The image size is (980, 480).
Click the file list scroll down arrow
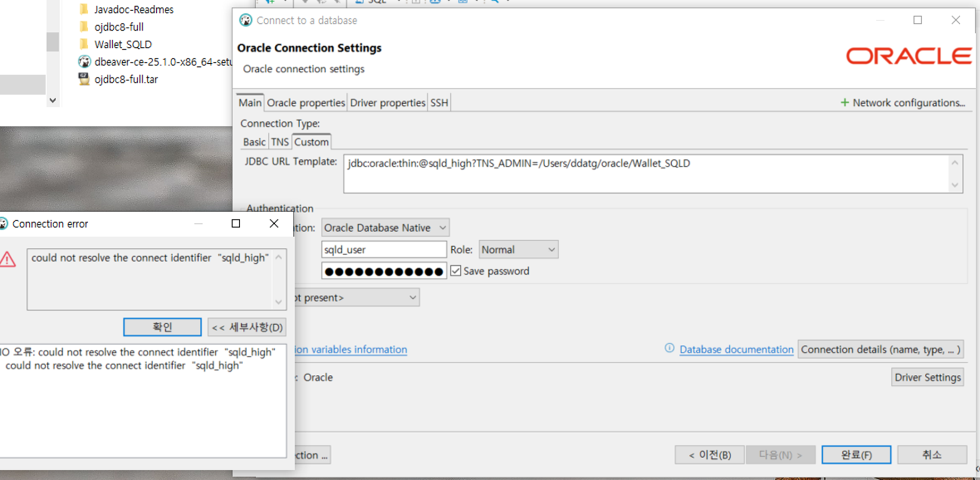click(x=53, y=100)
